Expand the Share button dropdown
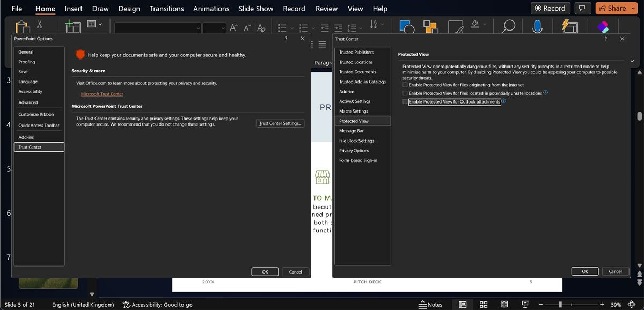 (632, 9)
